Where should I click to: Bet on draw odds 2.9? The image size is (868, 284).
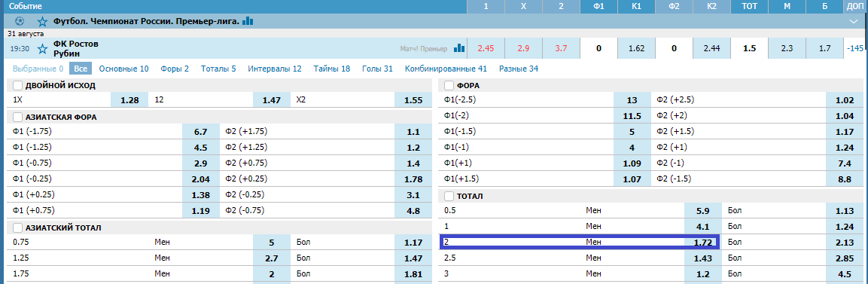tap(523, 49)
